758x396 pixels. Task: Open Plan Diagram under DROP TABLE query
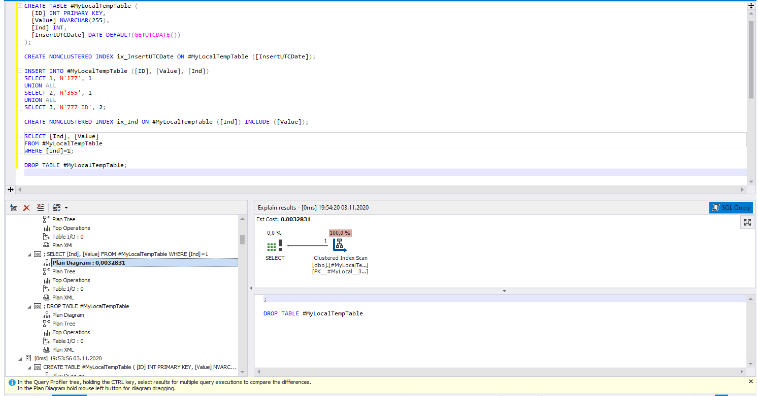pos(68,315)
